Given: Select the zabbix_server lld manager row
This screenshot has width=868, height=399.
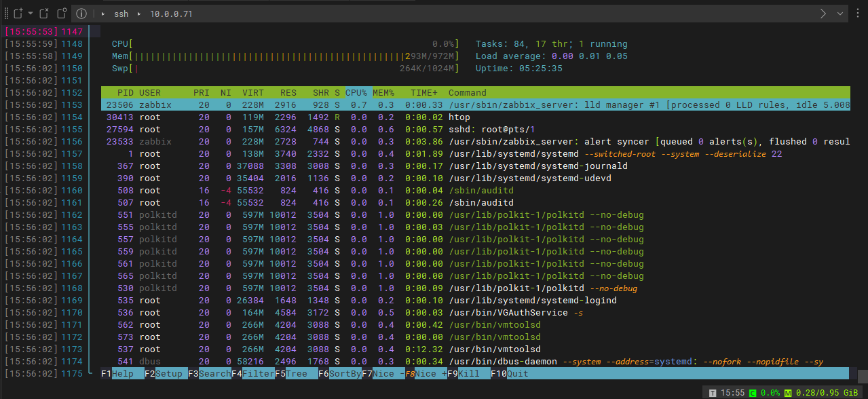Looking at the screenshot, I should click(475, 105).
